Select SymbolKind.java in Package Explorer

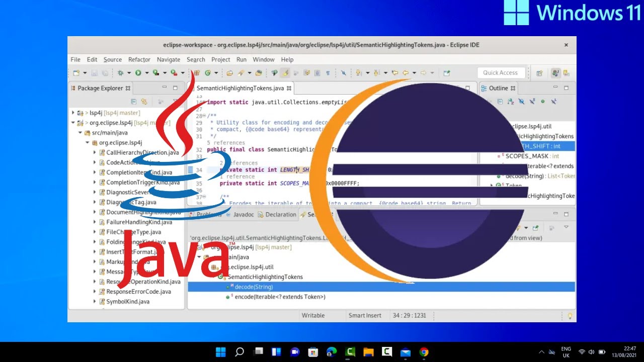click(x=128, y=302)
